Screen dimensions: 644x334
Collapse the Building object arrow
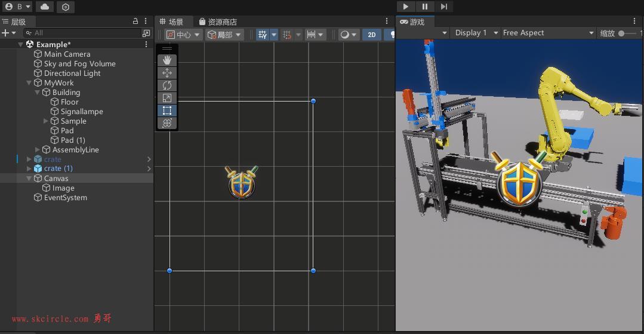tap(37, 93)
